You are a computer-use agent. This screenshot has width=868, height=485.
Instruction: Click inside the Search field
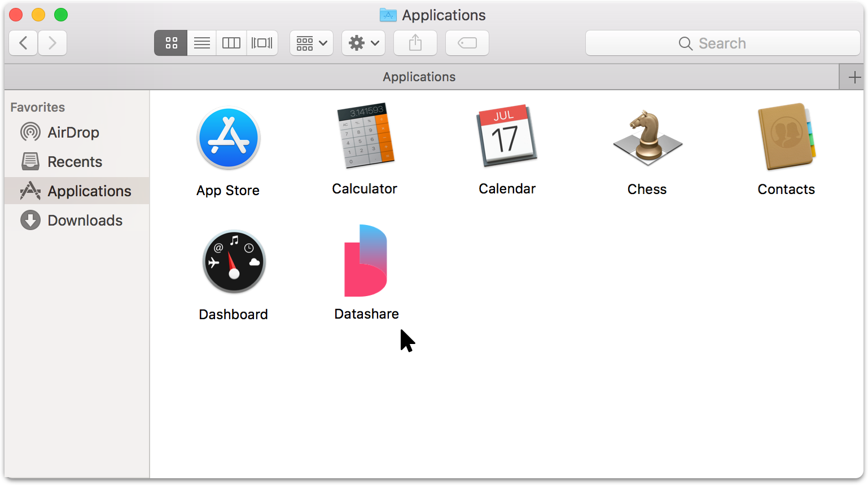pos(723,43)
